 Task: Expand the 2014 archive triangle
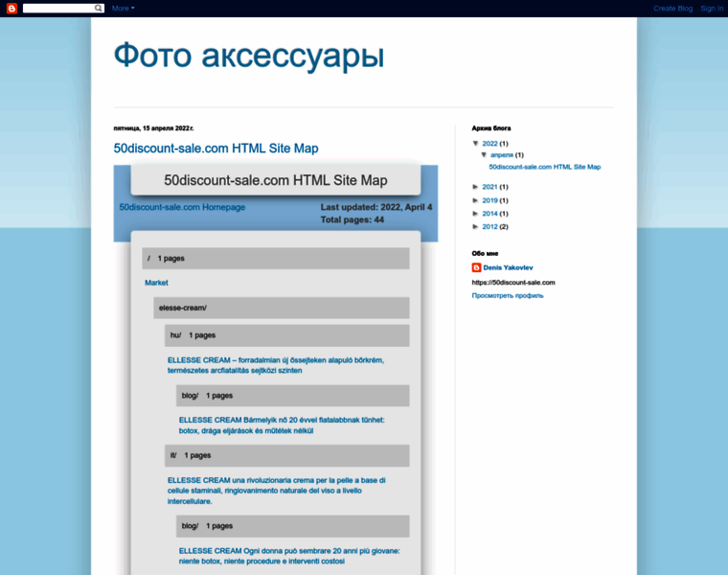click(x=475, y=213)
